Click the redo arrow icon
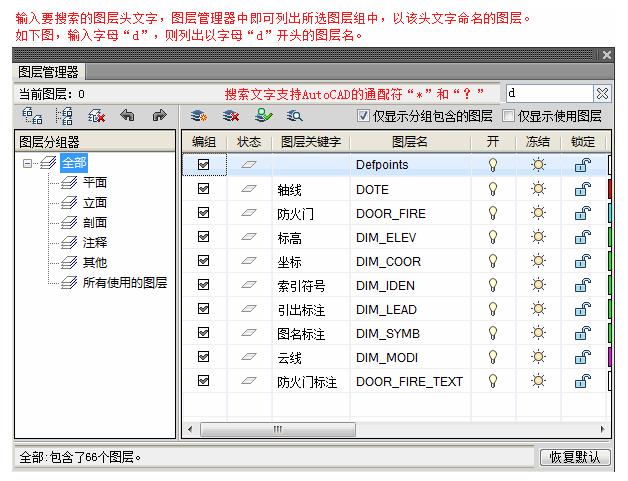Screen dimensions: 628x481 click(x=159, y=116)
